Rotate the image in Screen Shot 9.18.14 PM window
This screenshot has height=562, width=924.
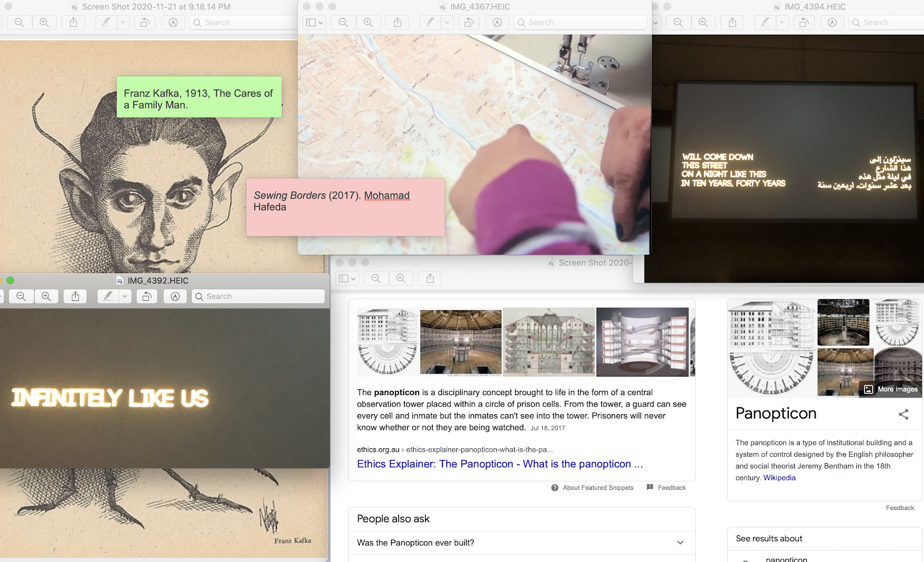[x=145, y=23]
